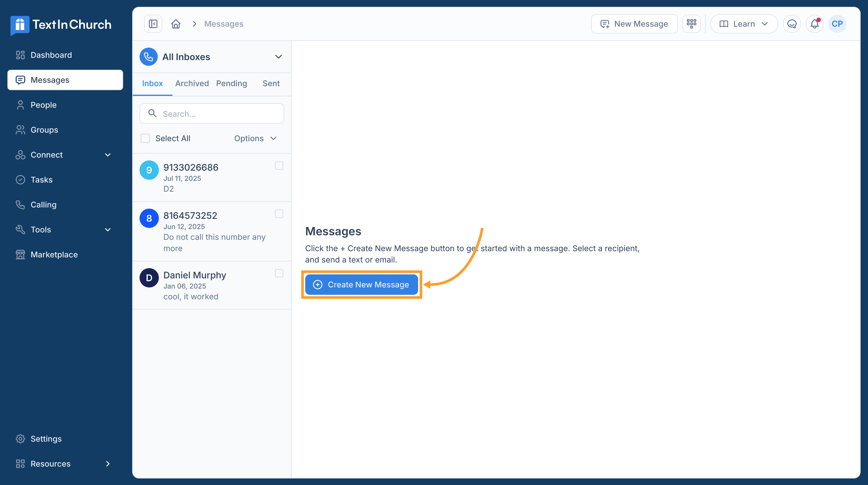
Task: Collapse the sidebar panel toggle icon
Action: pyautogui.click(x=153, y=24)
